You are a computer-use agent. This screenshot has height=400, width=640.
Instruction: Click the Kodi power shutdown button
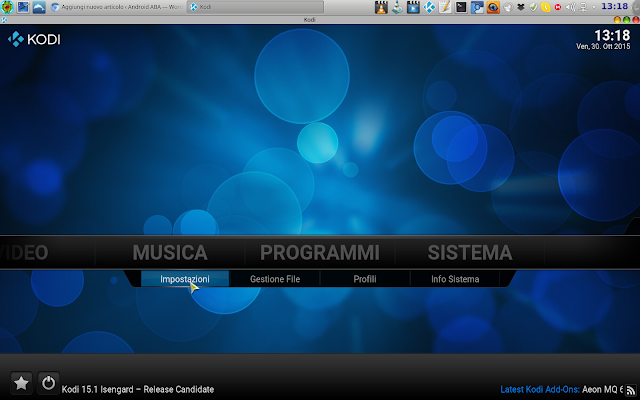(48, 383)
